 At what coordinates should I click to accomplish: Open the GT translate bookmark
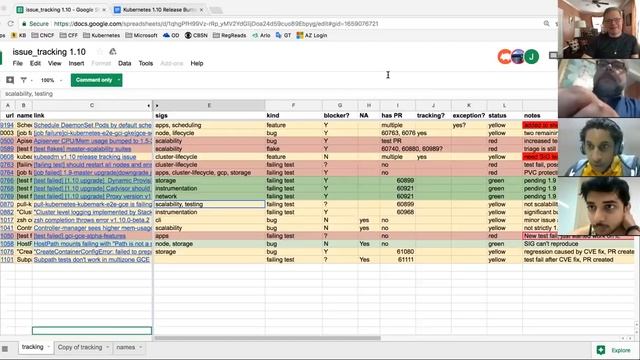[283, 36]
